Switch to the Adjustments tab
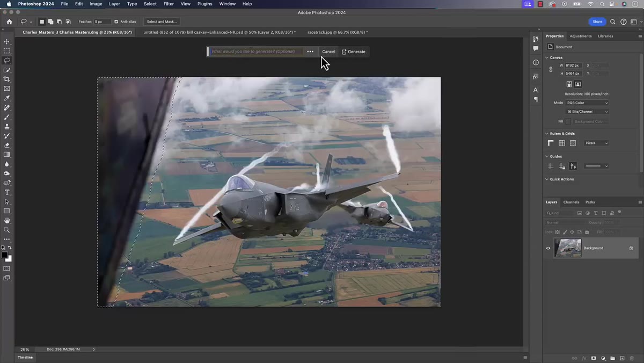This screenshot has width=644, height=363. [581, 36]
